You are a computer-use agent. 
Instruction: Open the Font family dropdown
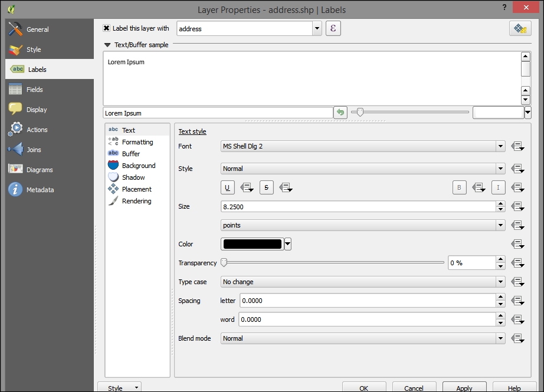click(363, 146)
